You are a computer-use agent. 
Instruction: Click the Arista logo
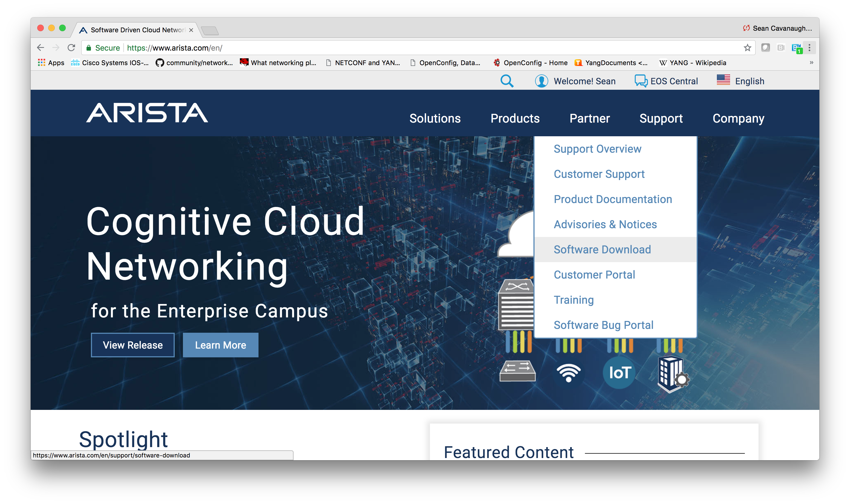(x=147, y=113)
